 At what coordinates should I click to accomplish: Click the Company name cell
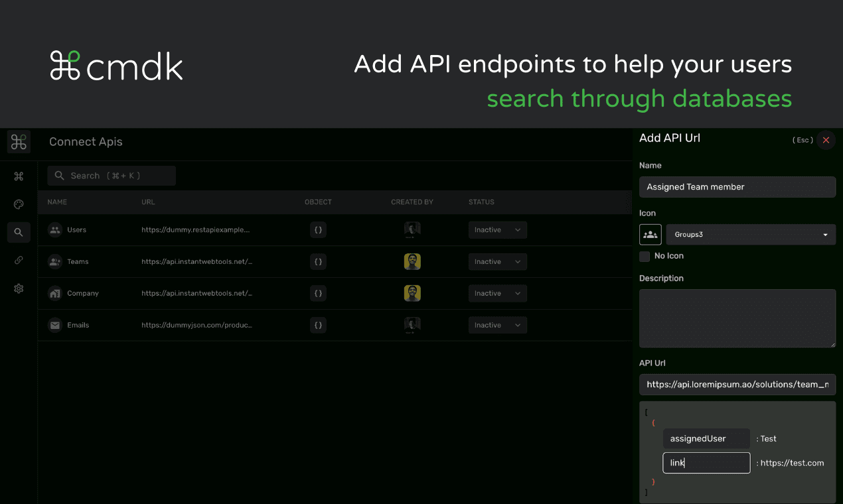coord(83,293)
